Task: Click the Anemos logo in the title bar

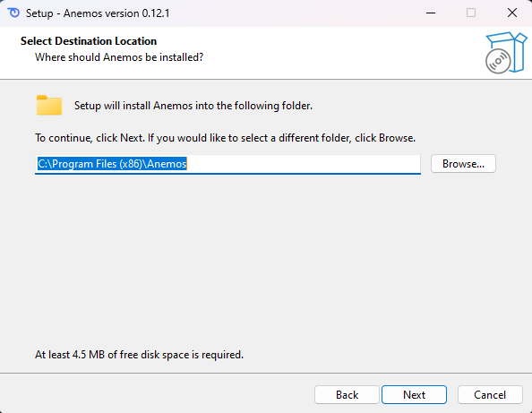Action: click(13, 13)
